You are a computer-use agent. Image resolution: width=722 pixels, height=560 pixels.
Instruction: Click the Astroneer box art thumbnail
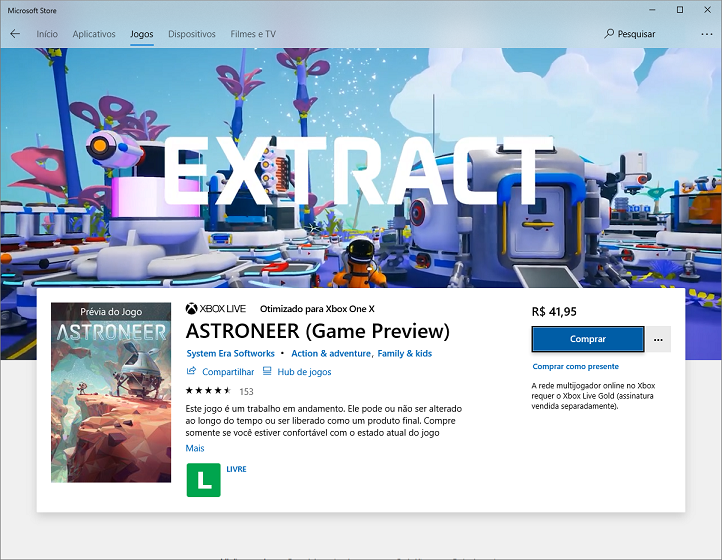pyautogui.click(x=111, y=392)
